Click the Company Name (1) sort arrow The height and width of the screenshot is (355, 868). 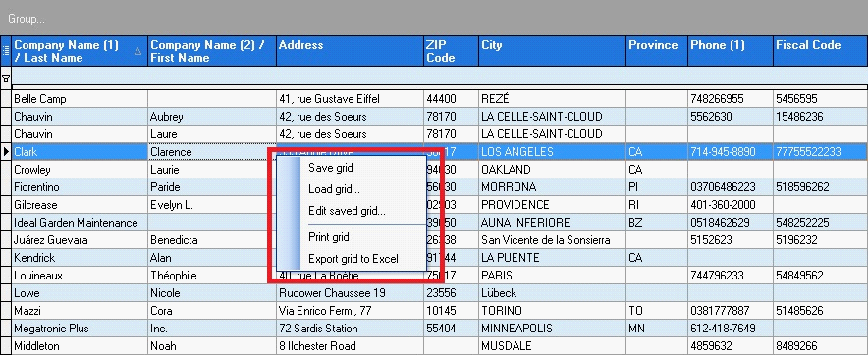[x=138, y=51]
